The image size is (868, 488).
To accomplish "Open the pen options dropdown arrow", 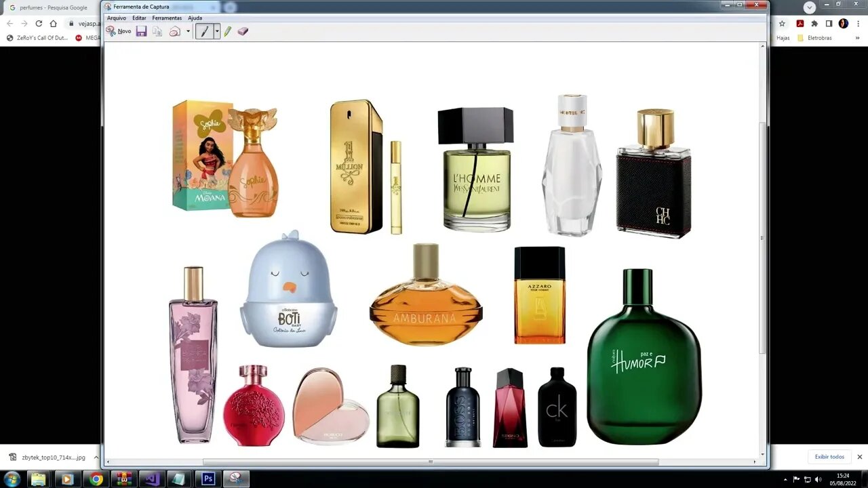I will [217, 31].
